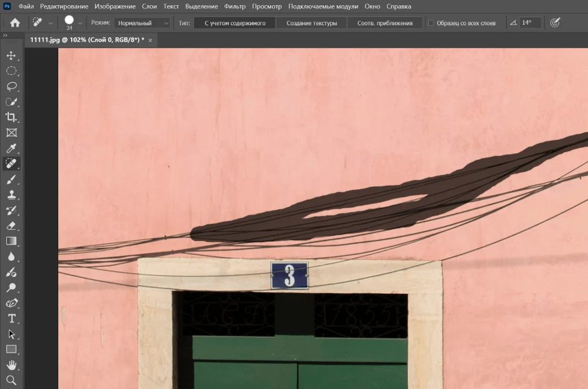The width and height of the screenshot is (588, 389).
Task: Click "Соотв. приближения" button
Action: click(385, 23)
